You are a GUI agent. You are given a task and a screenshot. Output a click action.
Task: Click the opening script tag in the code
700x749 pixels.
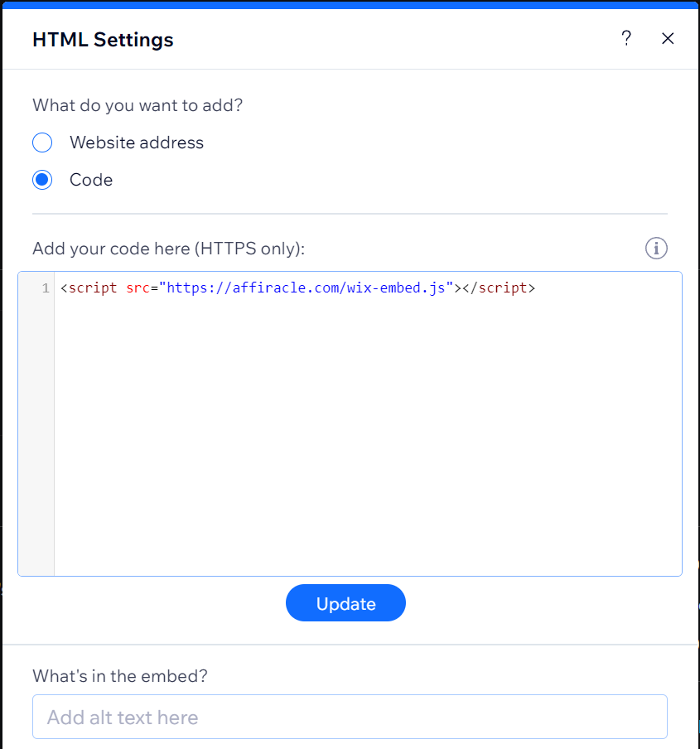coord(89,288)
